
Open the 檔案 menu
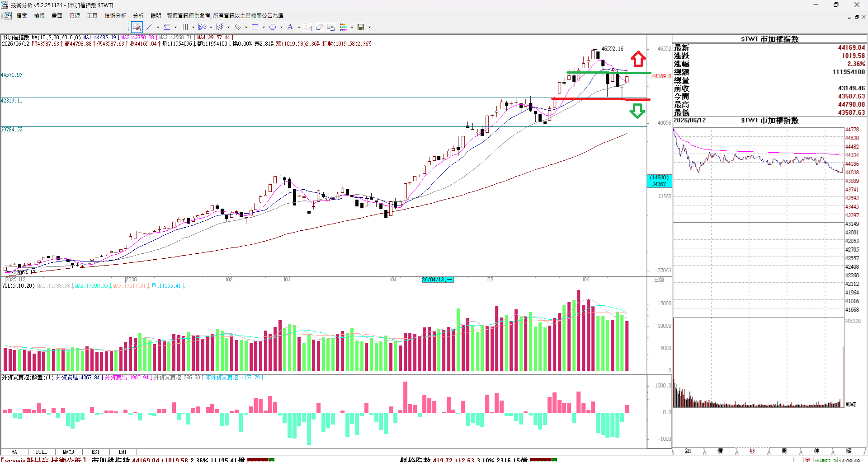[22, 16]
